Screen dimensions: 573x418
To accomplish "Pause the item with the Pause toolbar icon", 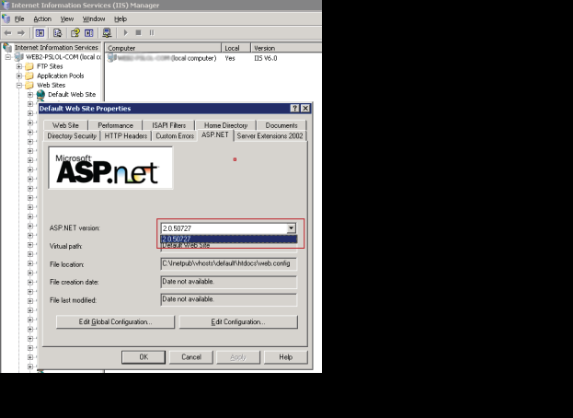I will coord(152,33).
